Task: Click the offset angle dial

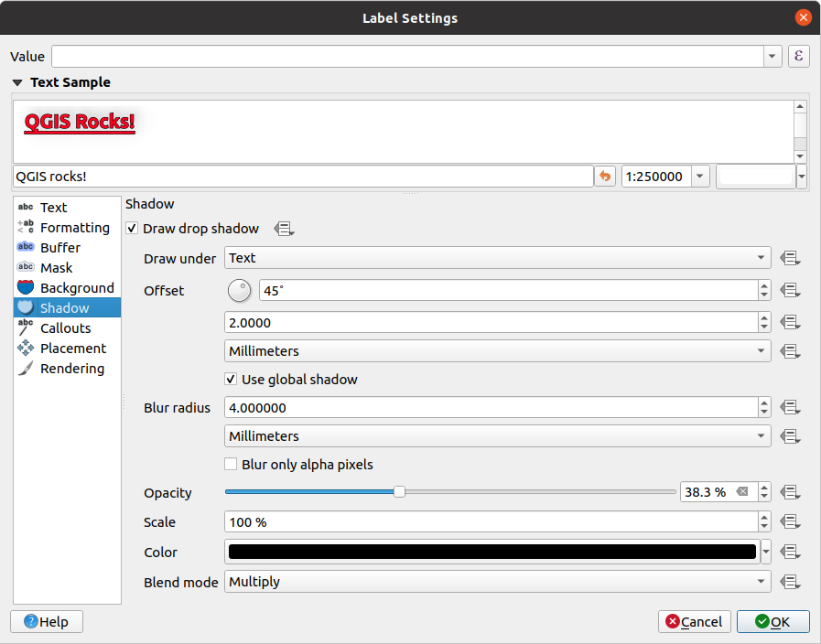Action: tap(239, 291)
